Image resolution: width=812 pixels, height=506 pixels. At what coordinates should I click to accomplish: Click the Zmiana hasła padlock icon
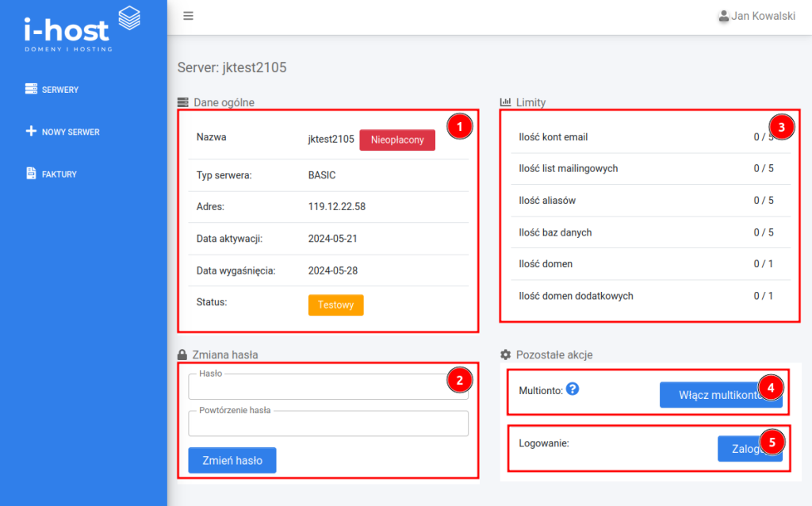pyautogui.click(x=182, y=355)
